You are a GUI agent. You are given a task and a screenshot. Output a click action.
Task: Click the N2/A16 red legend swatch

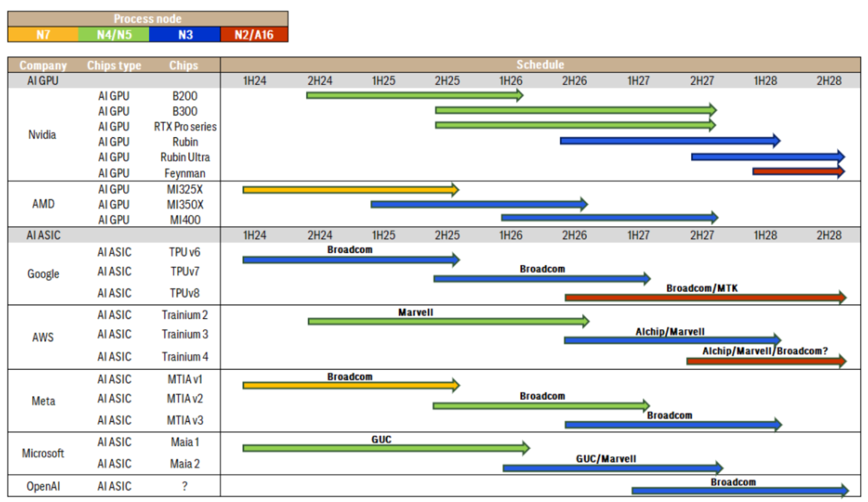[x=254, y=35]
